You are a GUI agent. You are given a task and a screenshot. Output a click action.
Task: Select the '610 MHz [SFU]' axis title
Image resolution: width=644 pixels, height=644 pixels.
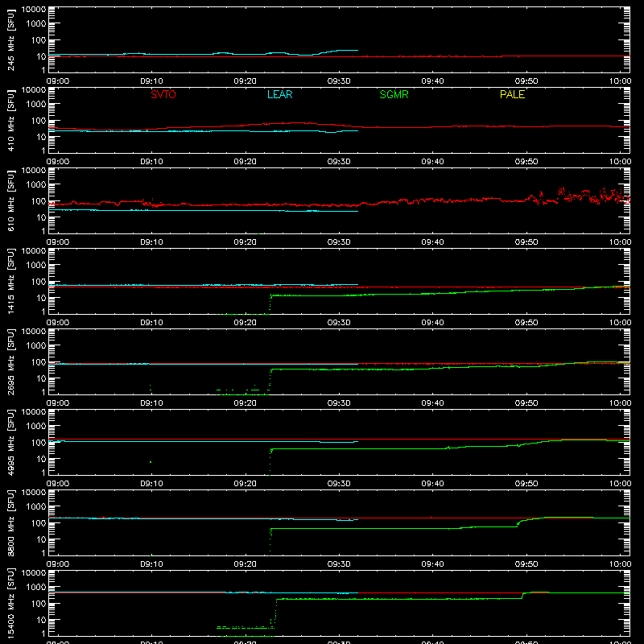click(10, 200)
